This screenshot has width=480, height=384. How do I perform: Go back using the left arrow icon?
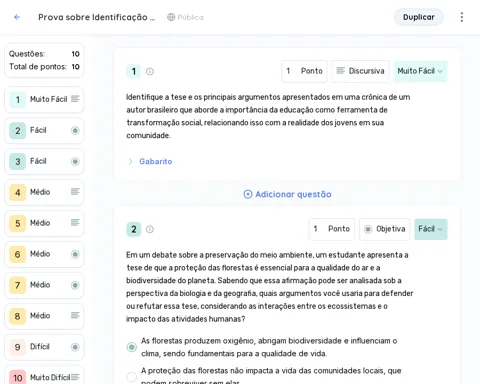pyautogui.click(x=17, y=17)
